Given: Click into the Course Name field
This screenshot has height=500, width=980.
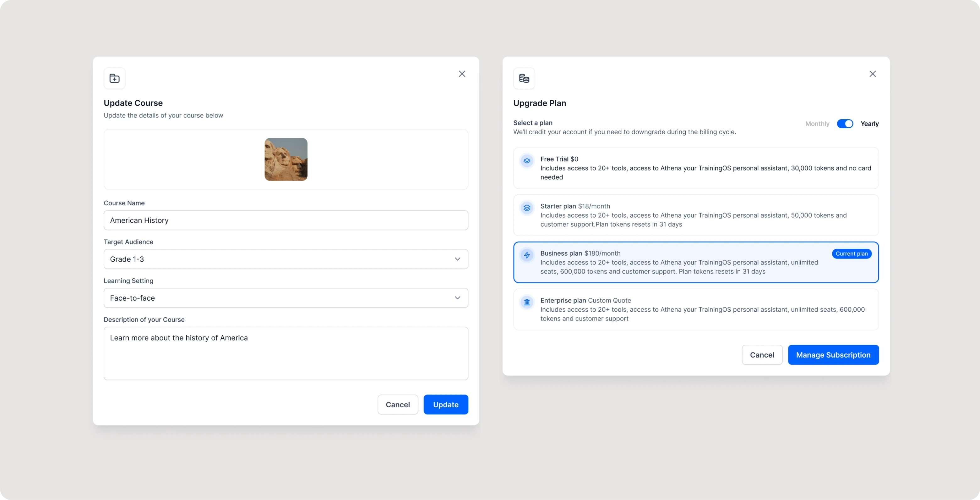Looking at the screenshot, I should click(285, 220).
